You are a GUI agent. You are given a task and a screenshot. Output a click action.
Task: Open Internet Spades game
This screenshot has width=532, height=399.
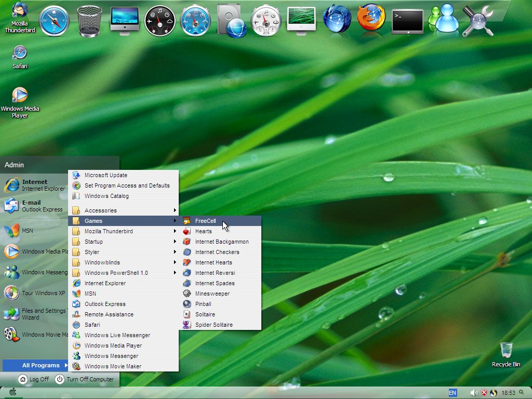[x=220, y=283]
